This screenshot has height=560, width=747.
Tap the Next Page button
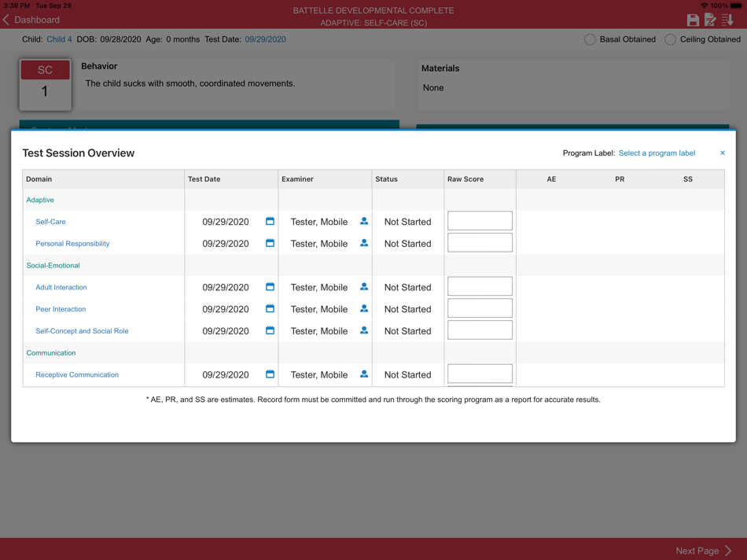pyautogui.click(x=703, y=551)
